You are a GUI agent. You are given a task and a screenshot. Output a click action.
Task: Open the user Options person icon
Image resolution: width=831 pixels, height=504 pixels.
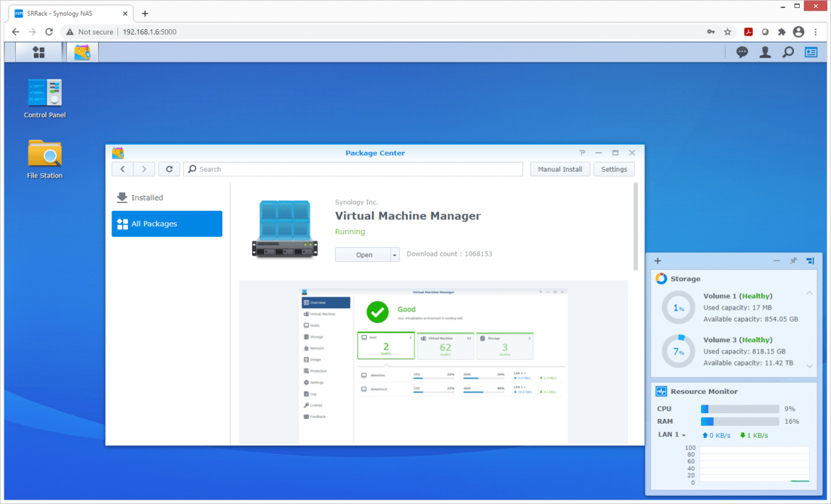click(x=765, y=52)
